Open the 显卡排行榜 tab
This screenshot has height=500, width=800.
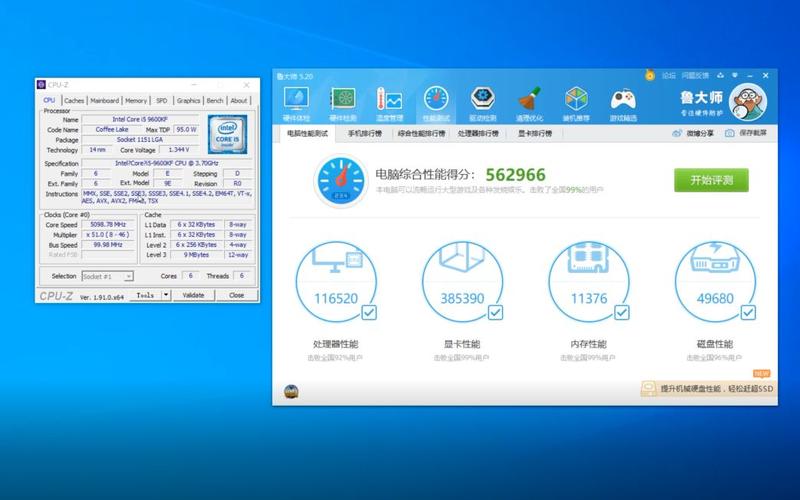(535, 134)
